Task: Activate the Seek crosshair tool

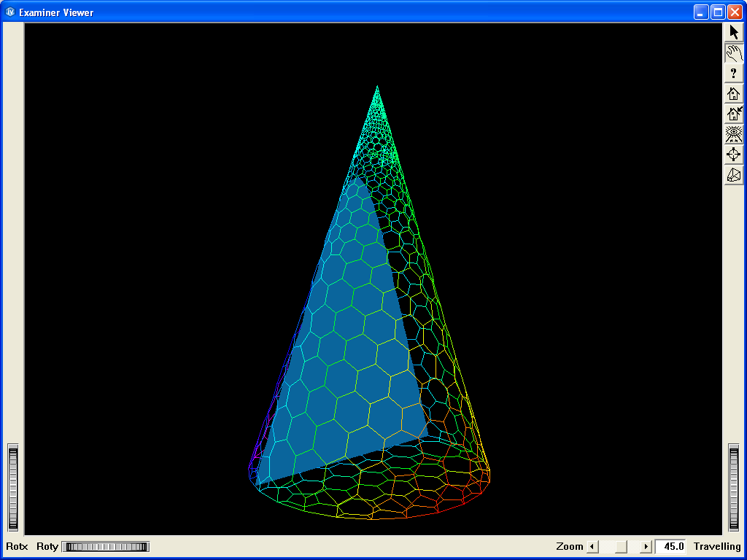Action: pyautogui.click(x=734, y=155)
